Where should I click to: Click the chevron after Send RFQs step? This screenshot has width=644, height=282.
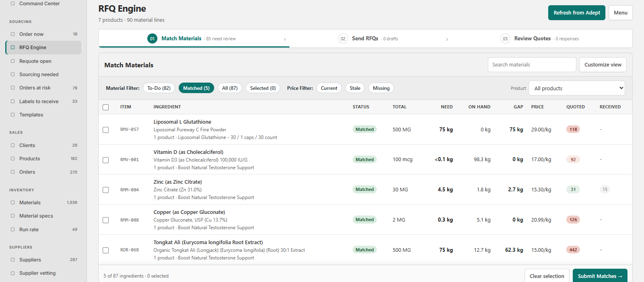pyautogui.click(x=447, y=39)
